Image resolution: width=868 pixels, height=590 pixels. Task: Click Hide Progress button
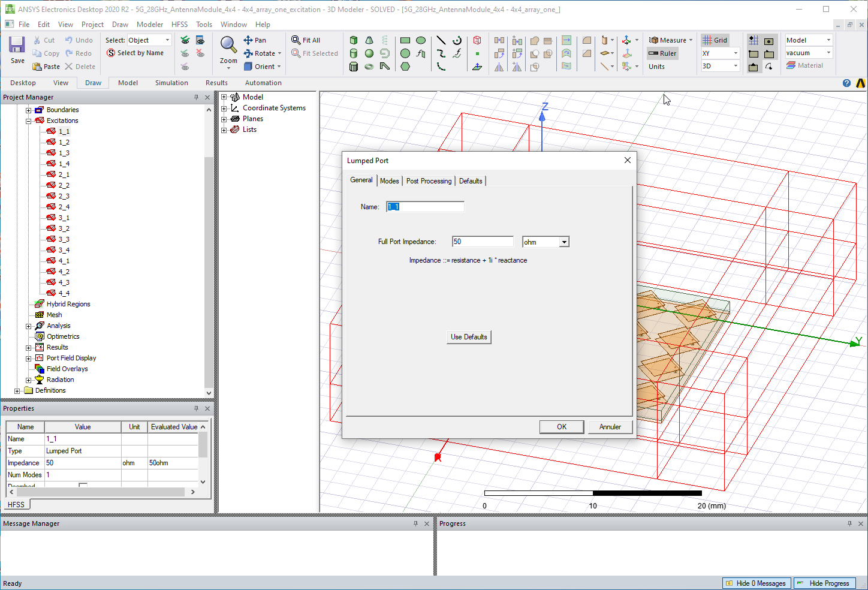coord(825,583)
